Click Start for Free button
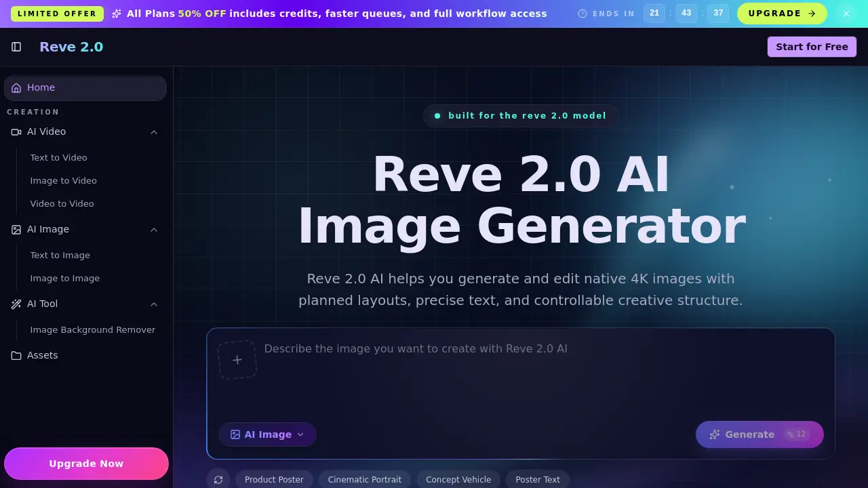This screenshot has height=488, width=868. [812, 47]
